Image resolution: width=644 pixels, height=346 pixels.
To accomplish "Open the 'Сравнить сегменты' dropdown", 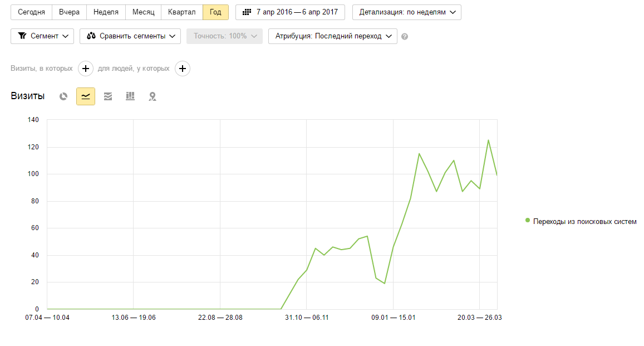I will click(x=130, y=36).
